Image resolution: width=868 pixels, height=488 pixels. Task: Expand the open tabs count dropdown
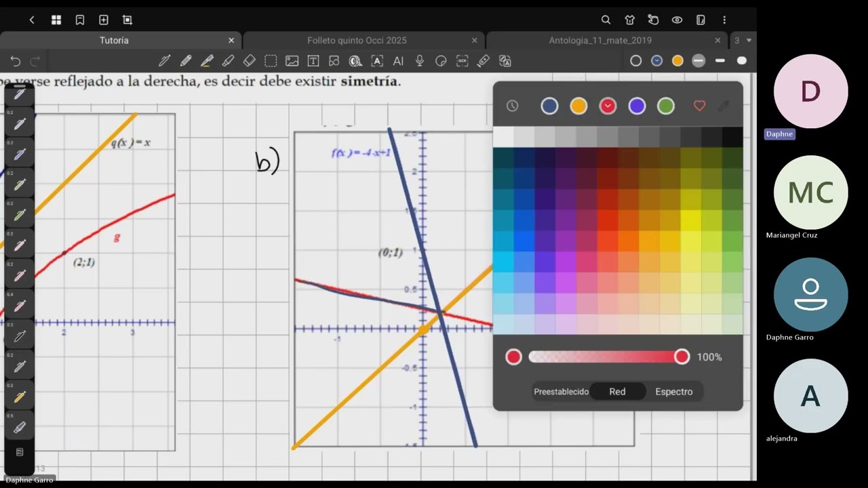(743, 41)
